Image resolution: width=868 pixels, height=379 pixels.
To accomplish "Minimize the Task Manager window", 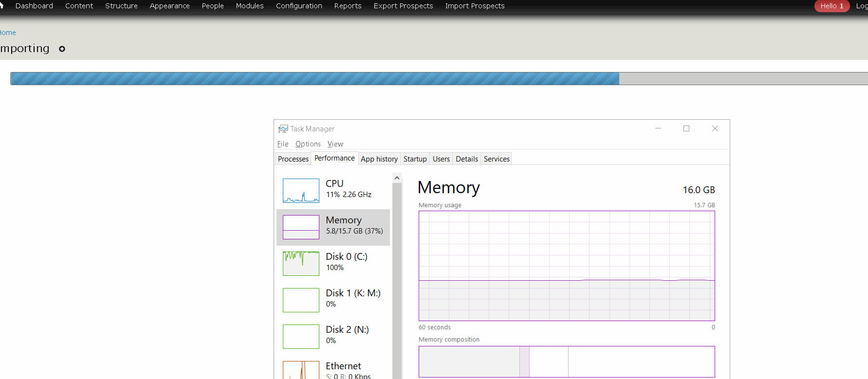I will click(x=658, y=128).
